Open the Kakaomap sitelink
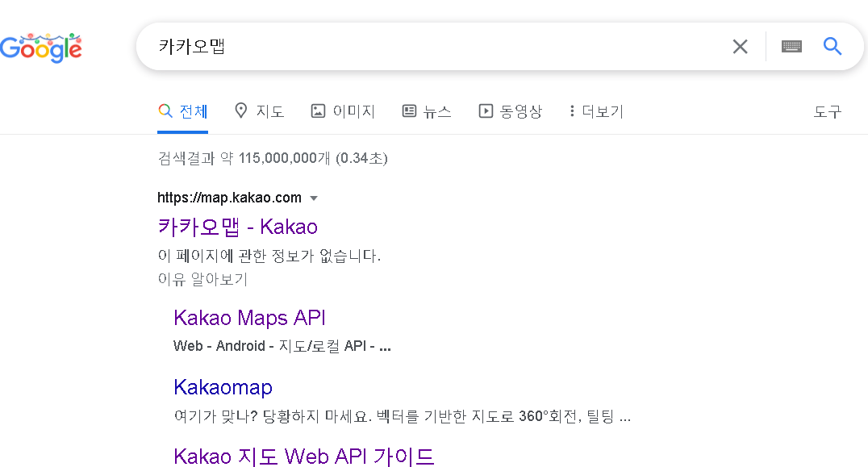This screenshot has width=868, height=467. point(223,387)
